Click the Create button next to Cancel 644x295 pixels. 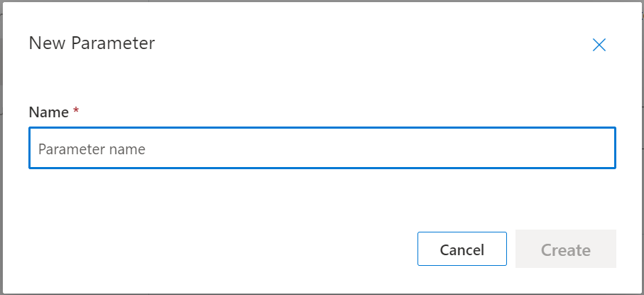[x=565, y=250]
